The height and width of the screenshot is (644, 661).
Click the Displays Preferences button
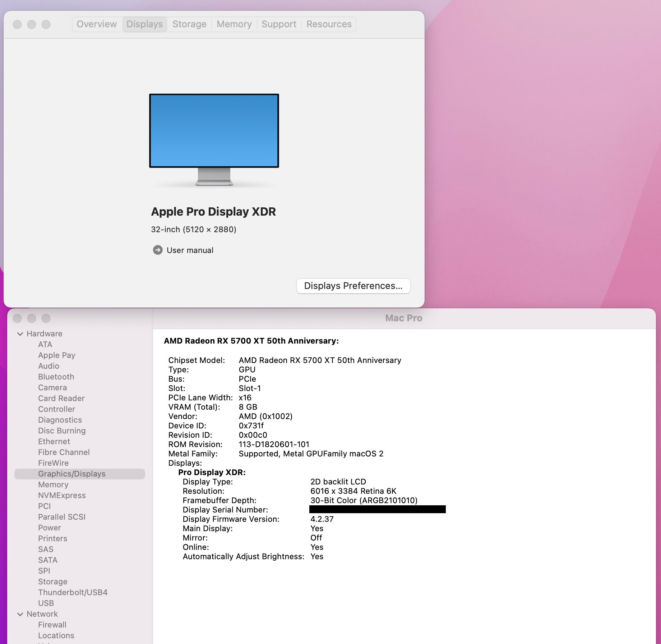tap(353, 286)
